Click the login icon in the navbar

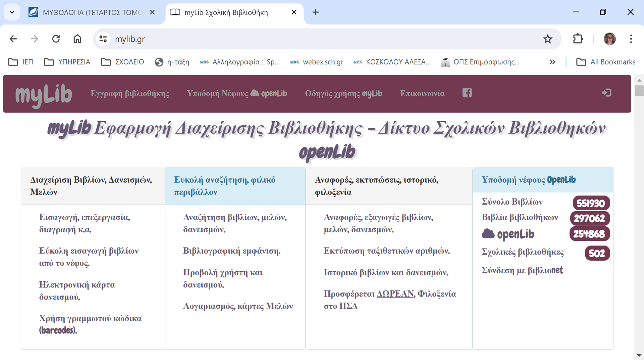click(x=606, y=93)
